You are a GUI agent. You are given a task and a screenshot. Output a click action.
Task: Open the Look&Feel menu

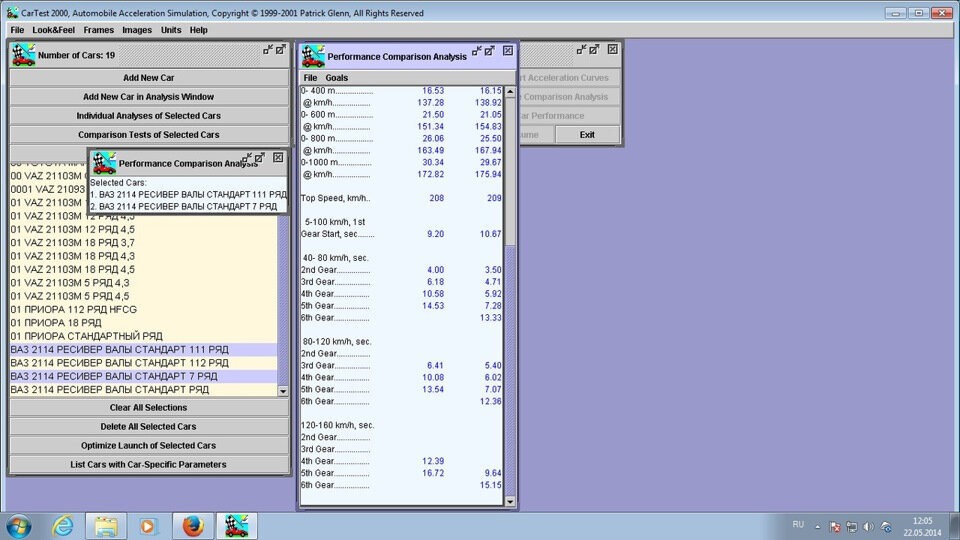click(54, 30)
